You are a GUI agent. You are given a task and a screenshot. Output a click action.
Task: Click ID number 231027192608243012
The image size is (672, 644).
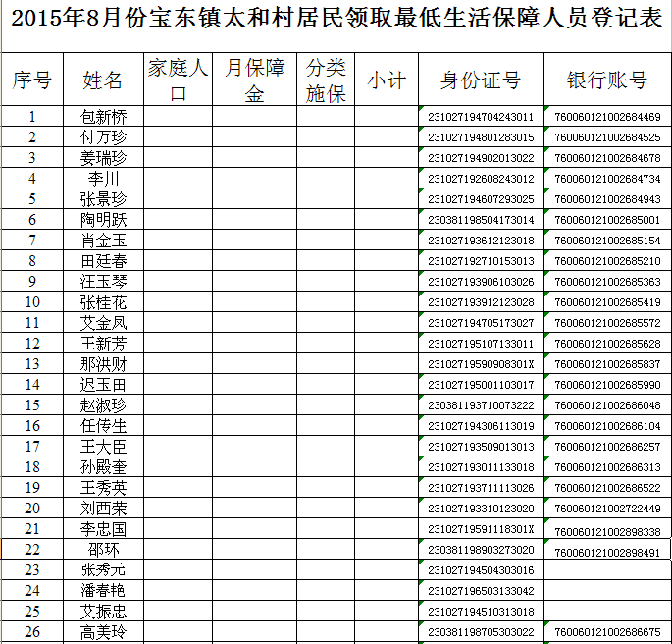[x=481, y=179]
